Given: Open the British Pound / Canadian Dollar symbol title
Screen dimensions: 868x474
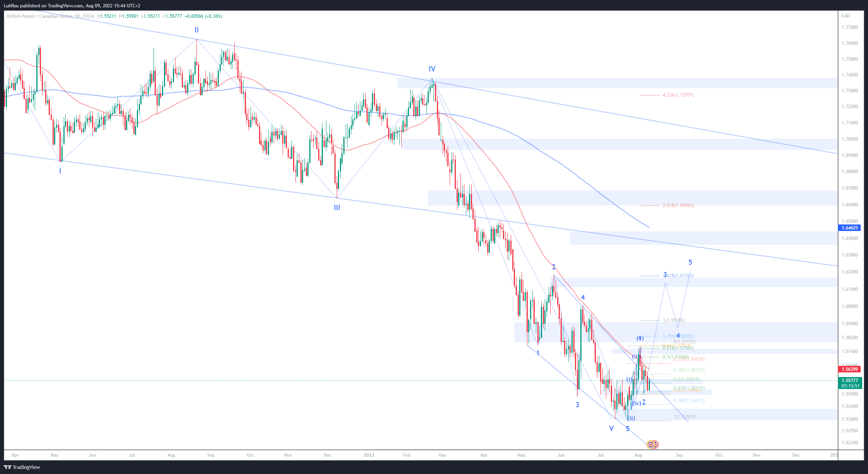Looking at the screenshot, I should tap(39, 16).
